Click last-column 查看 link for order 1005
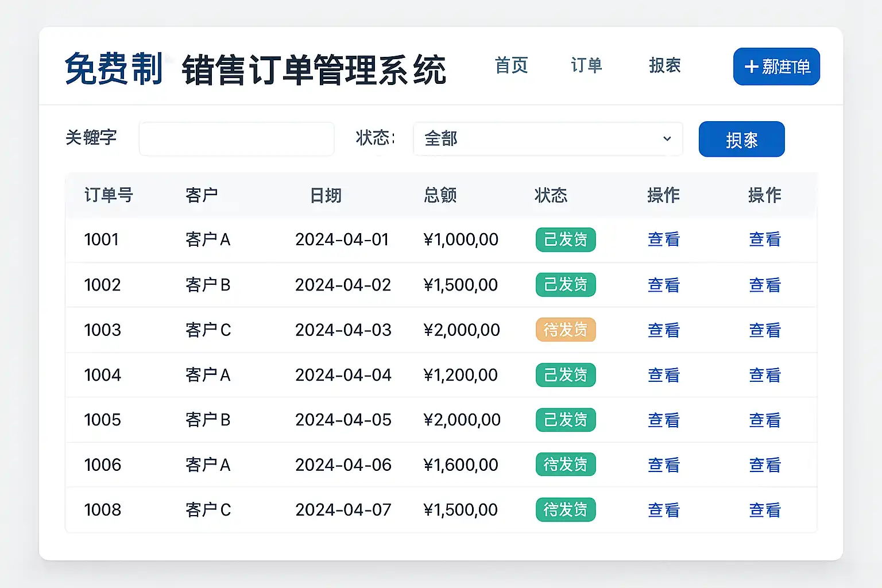 (x=764, y=420)
